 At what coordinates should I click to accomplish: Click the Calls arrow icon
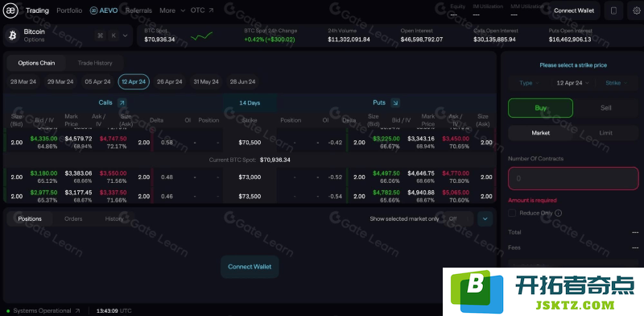click(x=122, y=103)
